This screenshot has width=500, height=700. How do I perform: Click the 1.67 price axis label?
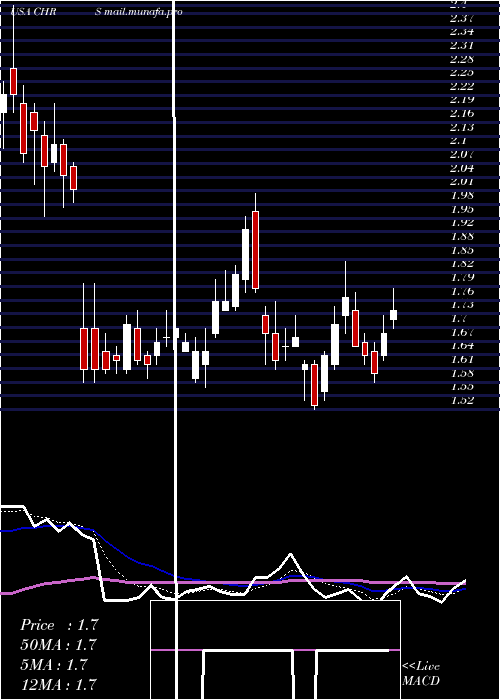(x=462, y=332)
